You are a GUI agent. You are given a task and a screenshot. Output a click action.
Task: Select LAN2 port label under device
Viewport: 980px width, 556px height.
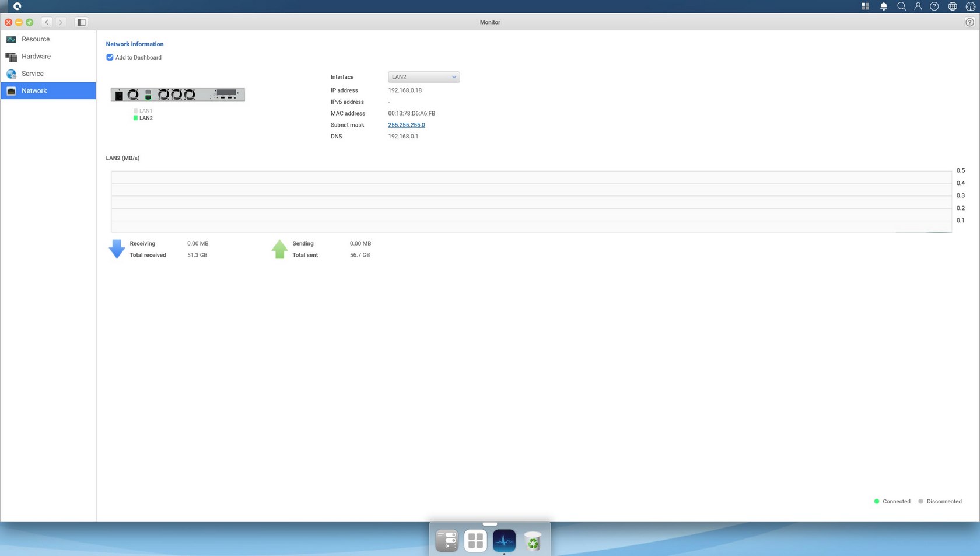(x=146, y=118)
